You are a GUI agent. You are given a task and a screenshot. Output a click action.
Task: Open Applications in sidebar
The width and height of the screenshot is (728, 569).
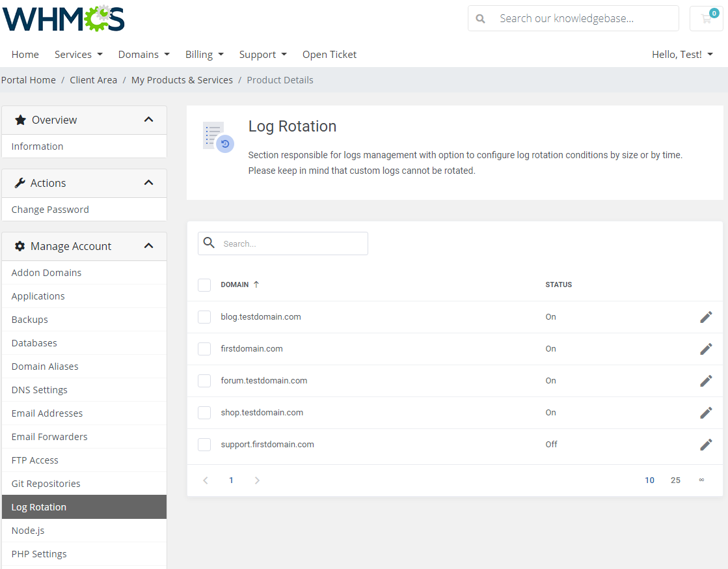click(84, 296)
